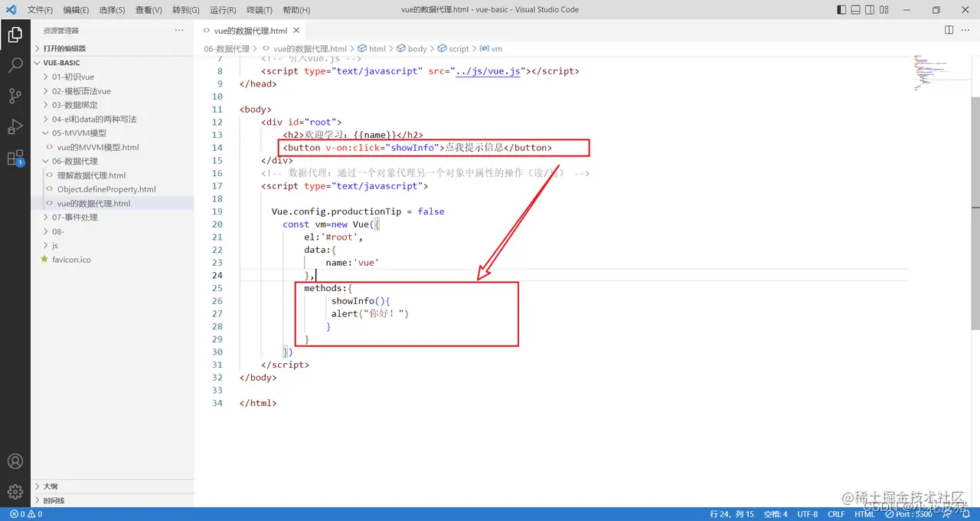Collapse the VUE-BASIC root folder
This screenshot has height=521, width=980.
(113, 63)
